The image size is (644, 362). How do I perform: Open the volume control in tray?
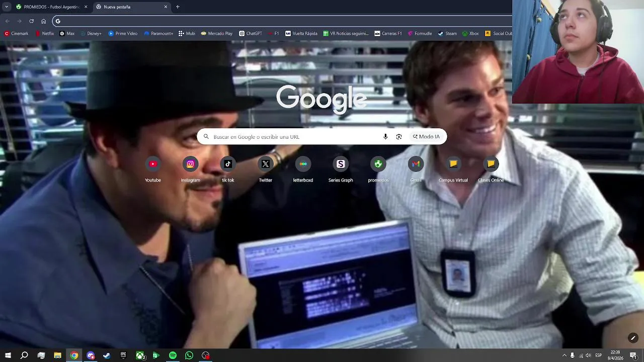588,355
